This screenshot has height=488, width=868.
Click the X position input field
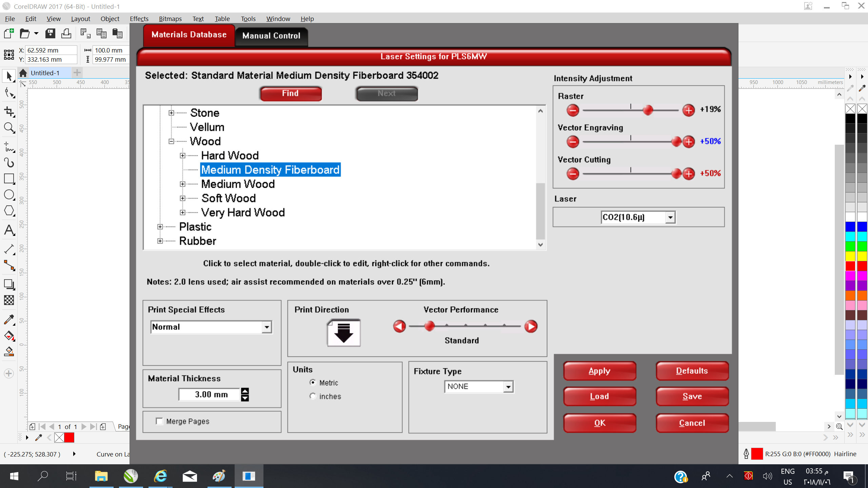tap(51, 50)
